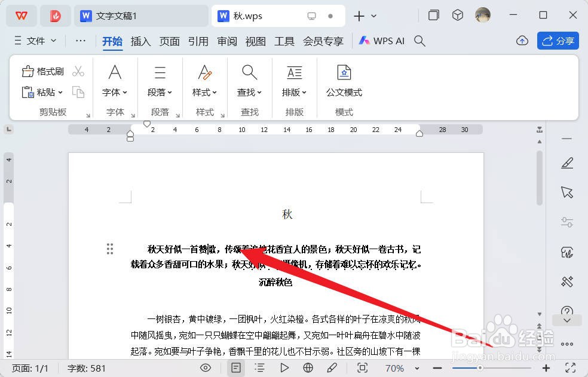Switch to the 插入 ribbon tab
This screenshot has height=377, width=588.
click(x=140, y=41)
